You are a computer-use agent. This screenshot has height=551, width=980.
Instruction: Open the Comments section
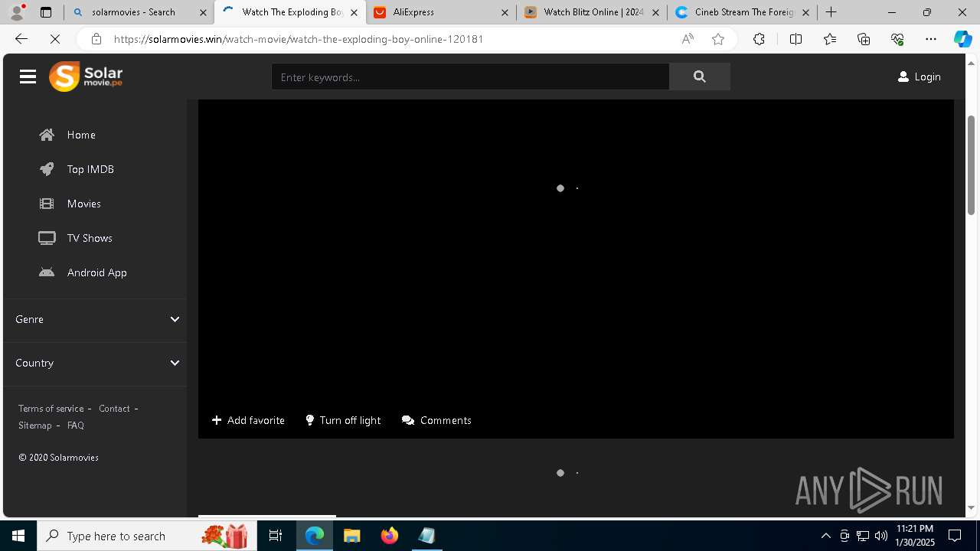436,420
